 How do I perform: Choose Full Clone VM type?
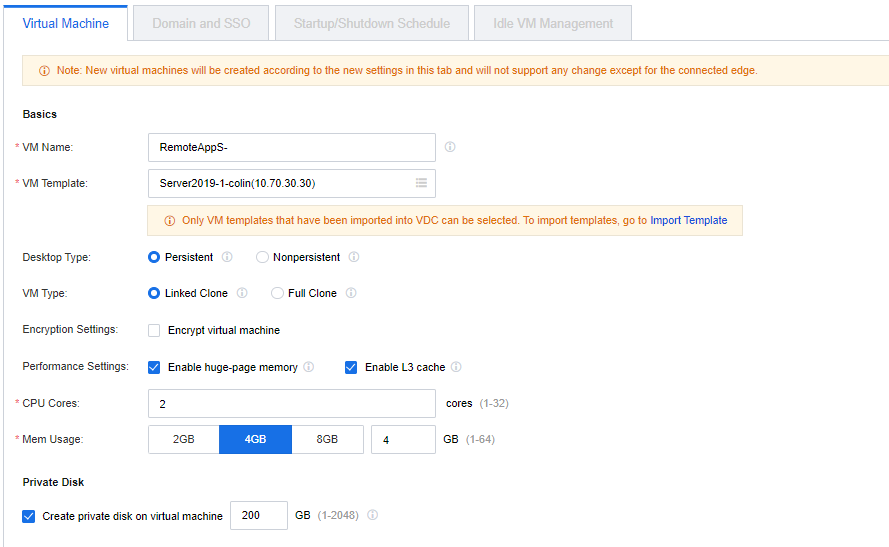click(278, 293)
